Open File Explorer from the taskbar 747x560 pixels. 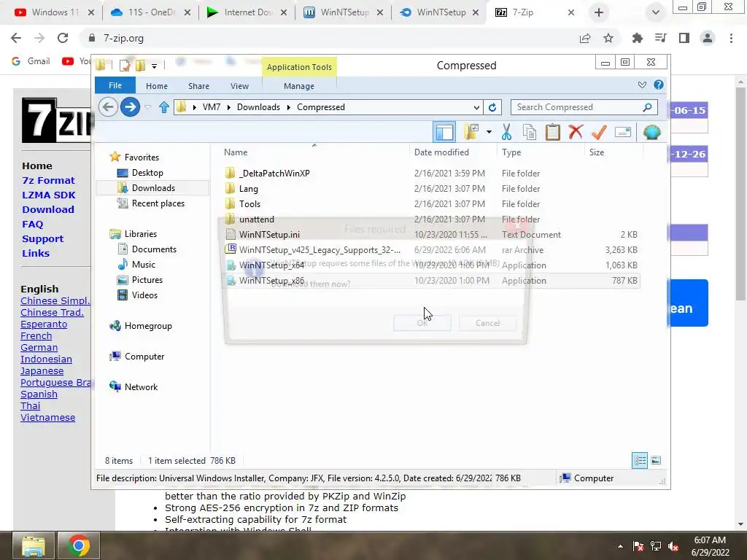34,545
